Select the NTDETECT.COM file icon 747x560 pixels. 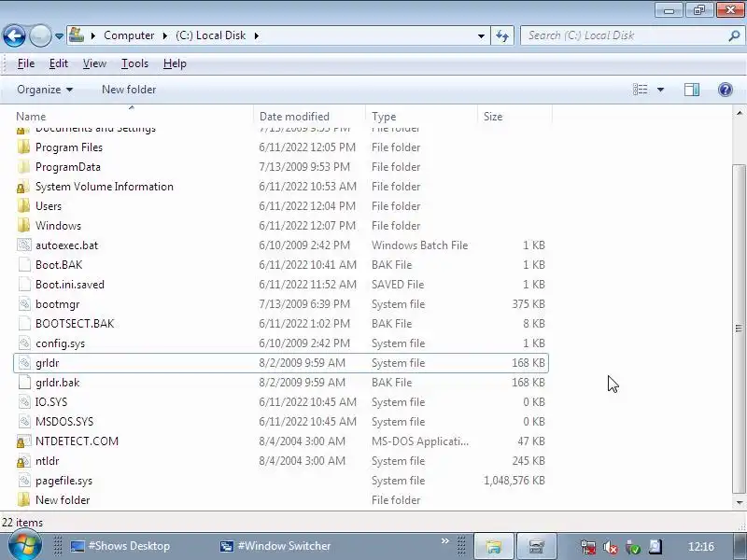pyautogui.click(x=24, y=441)
